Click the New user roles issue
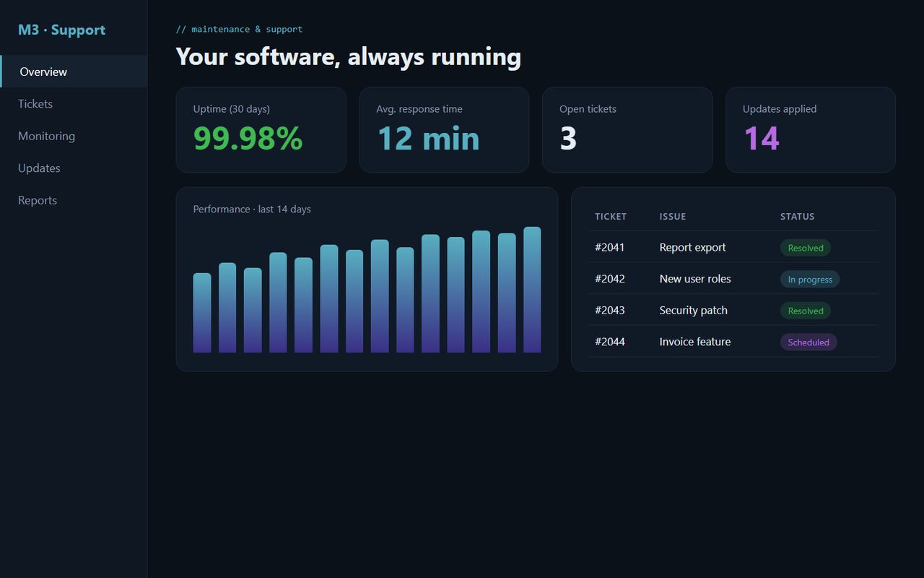924x578 pixels. (x=695, y=279)
